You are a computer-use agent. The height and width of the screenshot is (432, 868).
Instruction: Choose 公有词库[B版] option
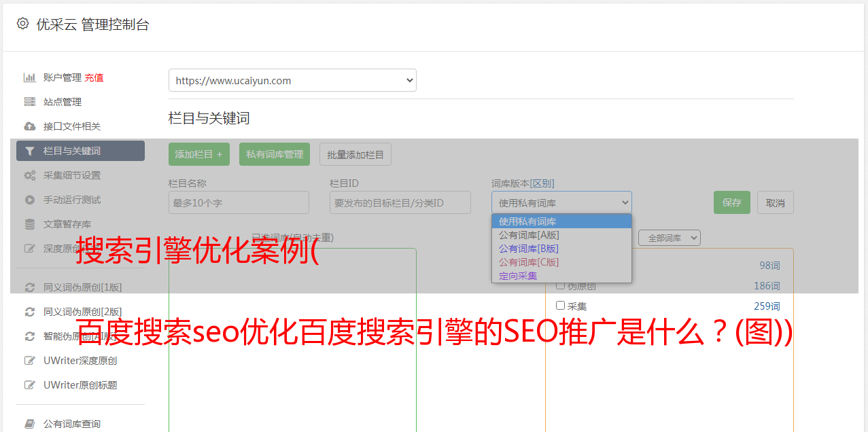click(561, 249)
